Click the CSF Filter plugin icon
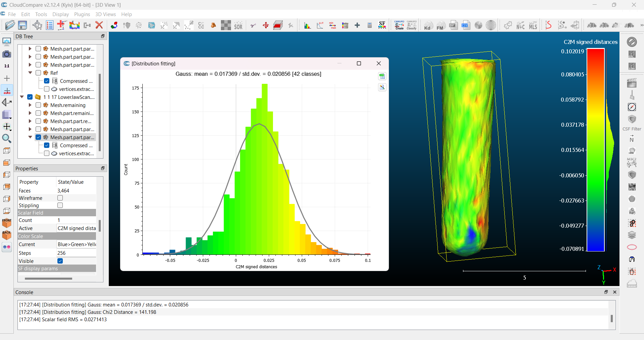The image size is (644, 340). click(632, 120)
